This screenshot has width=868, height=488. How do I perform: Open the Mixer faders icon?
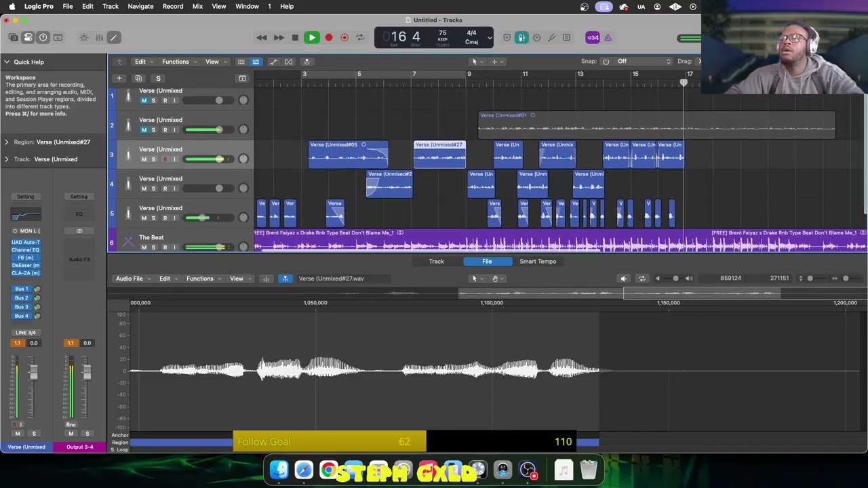(99, 37)
